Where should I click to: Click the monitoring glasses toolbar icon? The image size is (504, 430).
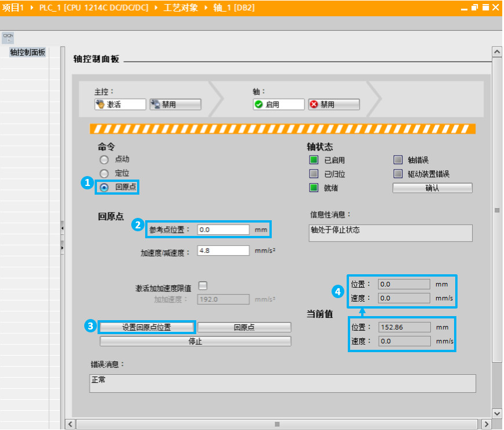click(8, 38)
